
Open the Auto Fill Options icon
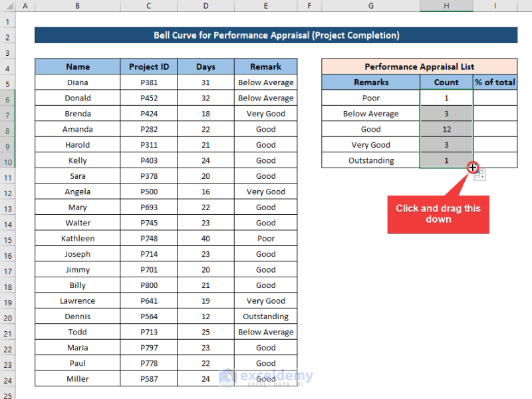(479, 175)
